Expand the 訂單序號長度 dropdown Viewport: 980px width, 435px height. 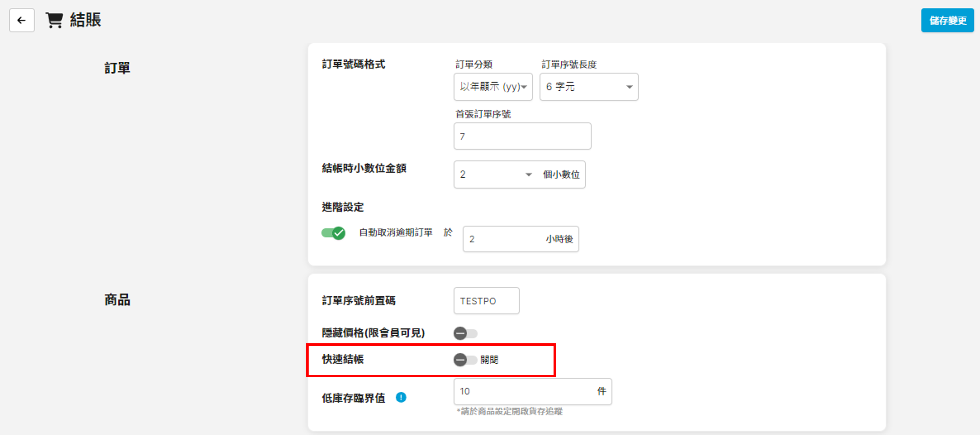[x=589, y=87]
